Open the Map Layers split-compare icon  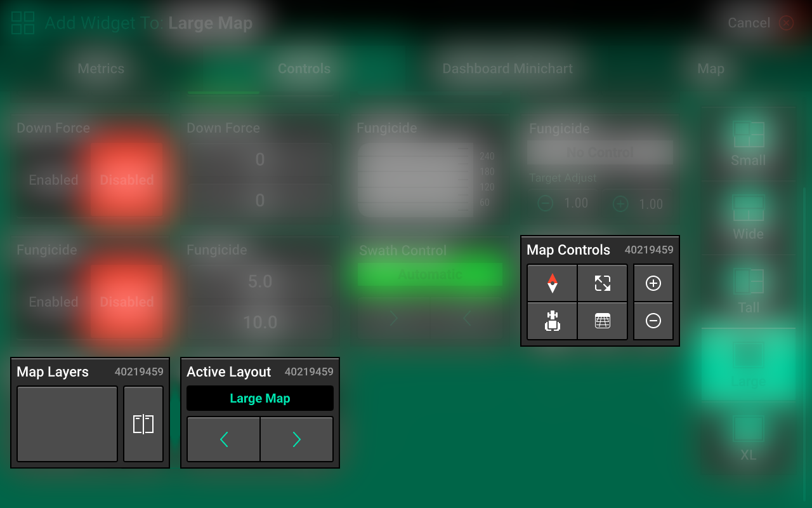click(143, 424)
